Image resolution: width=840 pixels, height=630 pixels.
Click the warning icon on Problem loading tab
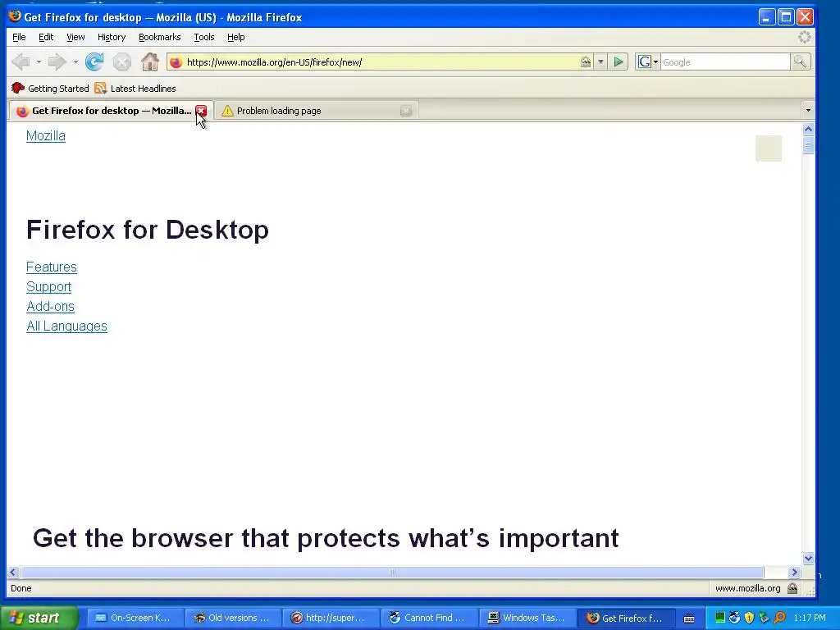click(x=228, y=111)
